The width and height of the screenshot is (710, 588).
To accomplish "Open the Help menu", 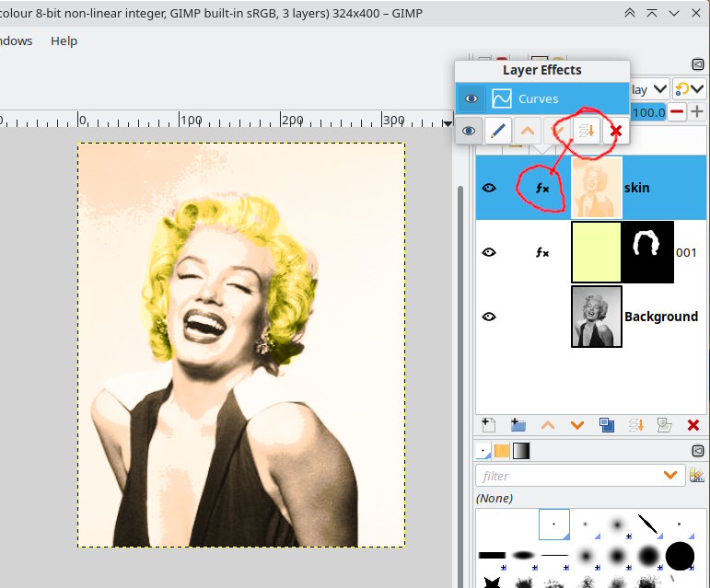I will pos(64,40).
